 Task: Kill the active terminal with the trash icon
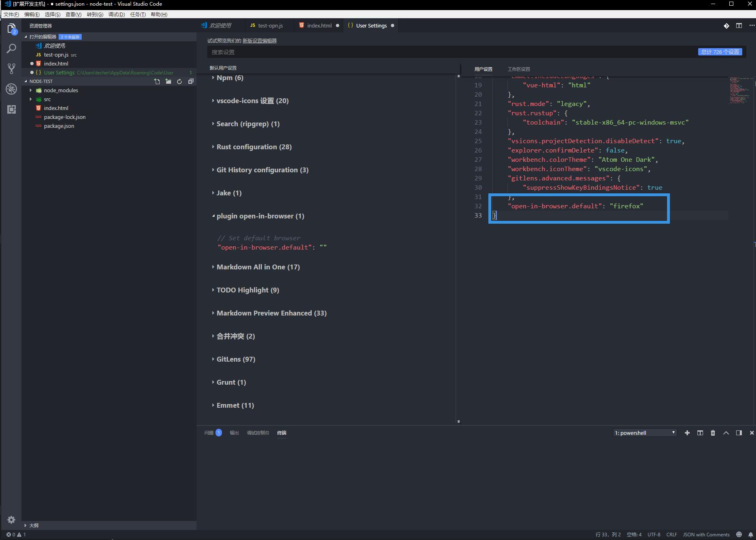[x=713, y=432]
